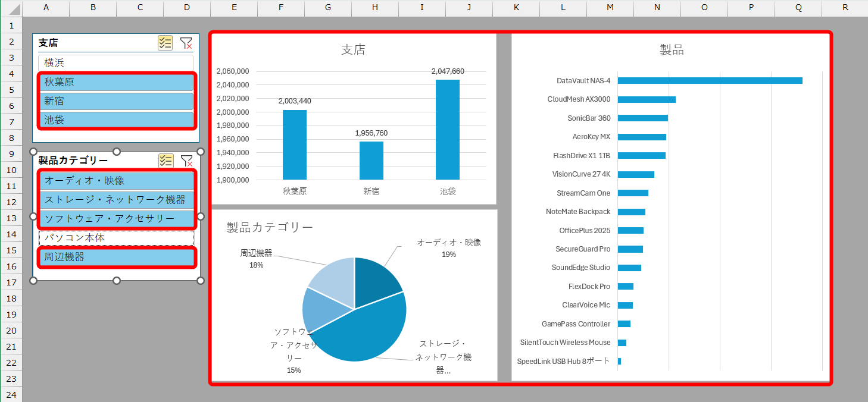Click the 2,003,440 data label
The height and width of the screenshot is (402, 868).
(x=295, y=101)
